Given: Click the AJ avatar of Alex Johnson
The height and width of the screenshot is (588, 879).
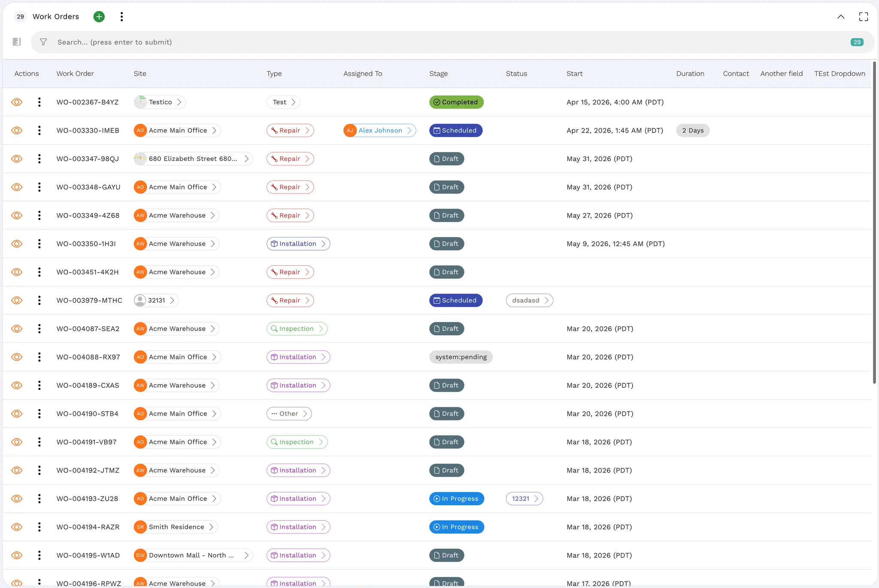Looking at the screenshot, I should 350,130.
